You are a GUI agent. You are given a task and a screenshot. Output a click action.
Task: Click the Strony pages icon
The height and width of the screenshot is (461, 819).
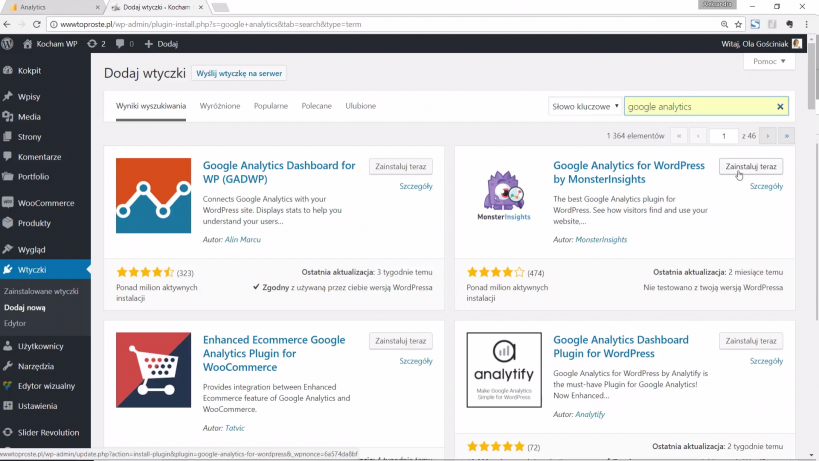7,137
